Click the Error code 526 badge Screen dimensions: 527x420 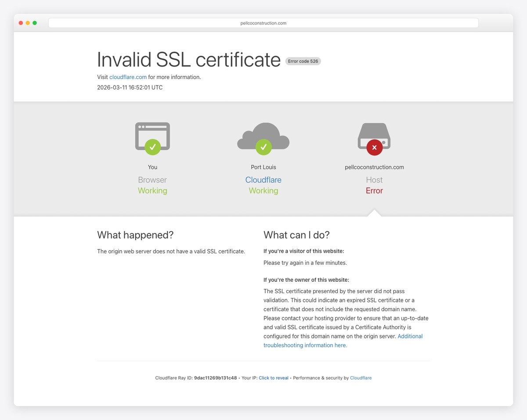[303, 61]
